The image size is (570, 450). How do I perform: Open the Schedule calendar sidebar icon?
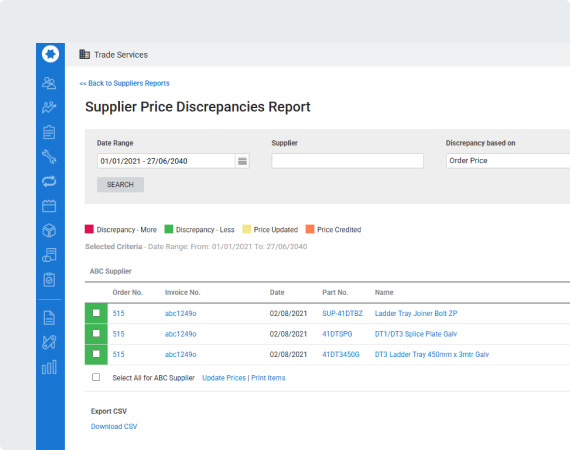(x=49, y=206)
